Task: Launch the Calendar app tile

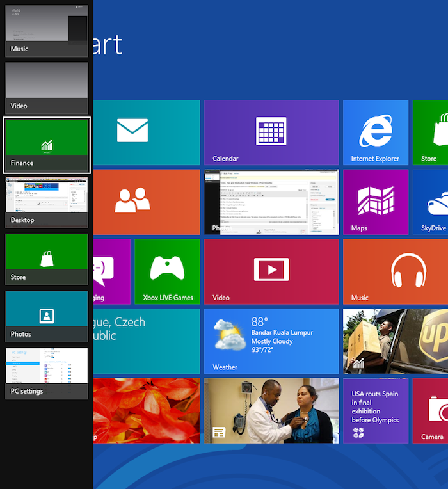Action: [271, 132]
